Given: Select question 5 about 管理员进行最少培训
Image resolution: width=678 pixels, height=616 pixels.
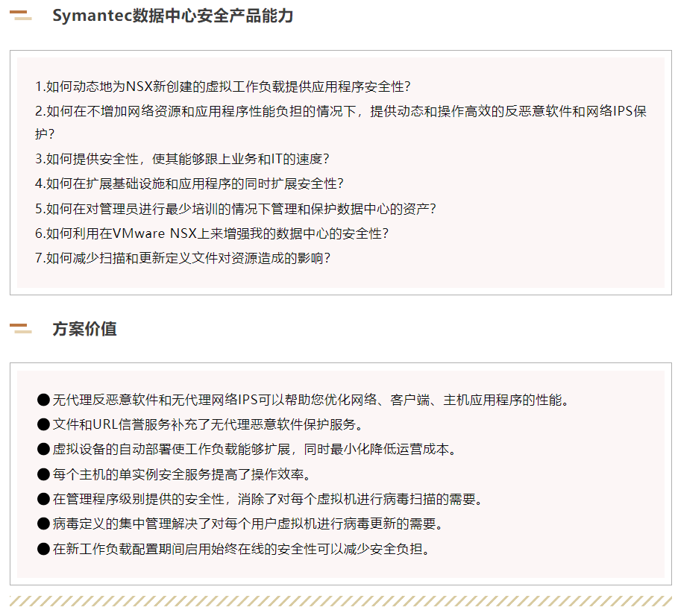Looking at the screenshot, I should 236,209.
